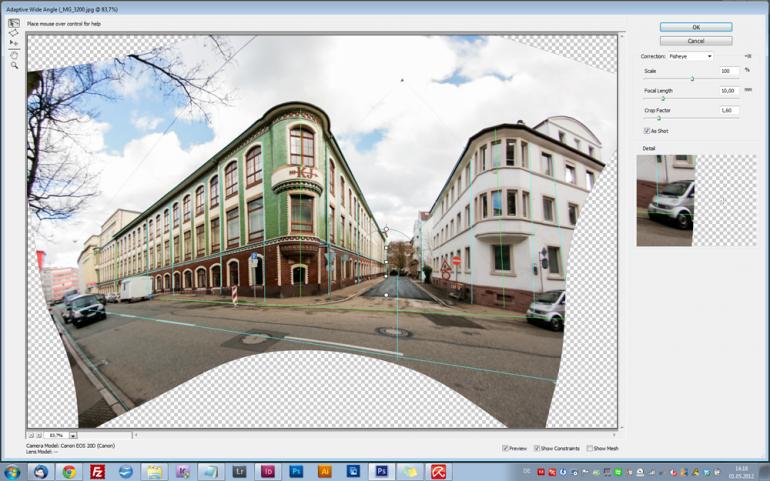Open the zoom percentage dropdown

[x=72, y=436]
